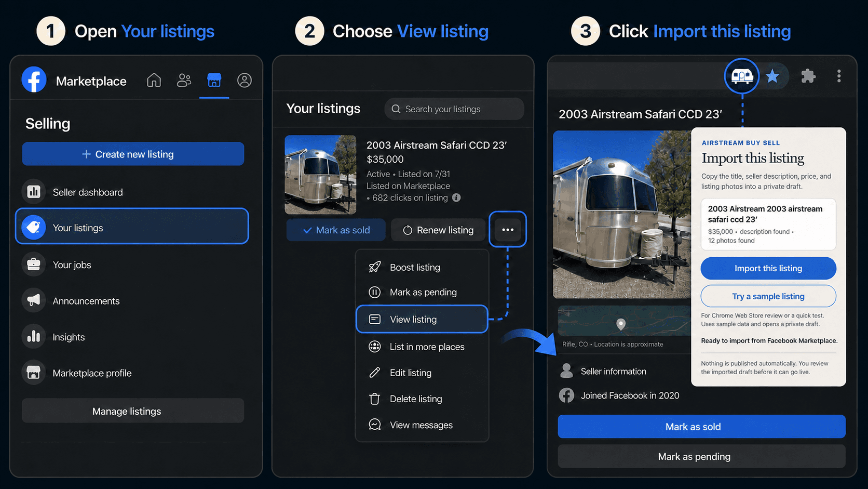Viewport: 868px width, 489px height.
Task: Open the Airstream thumbnail in Your listings
Action: click(320, 175)
